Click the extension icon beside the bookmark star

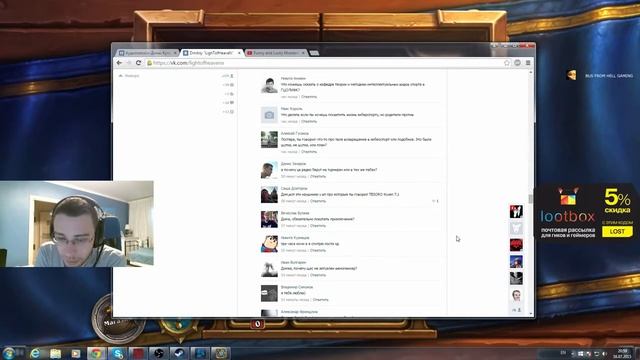[x=518, y=63]
